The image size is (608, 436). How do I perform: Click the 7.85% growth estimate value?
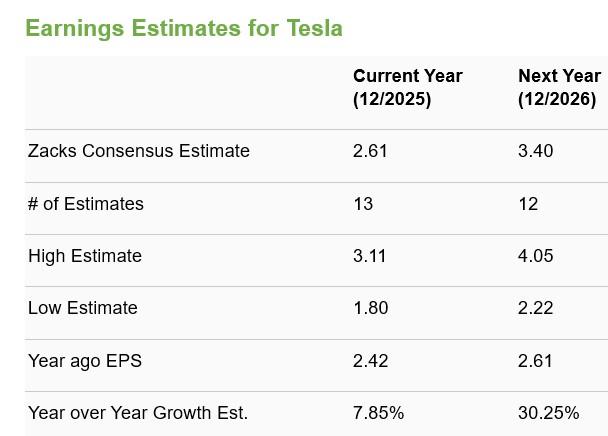click(378, 413)
